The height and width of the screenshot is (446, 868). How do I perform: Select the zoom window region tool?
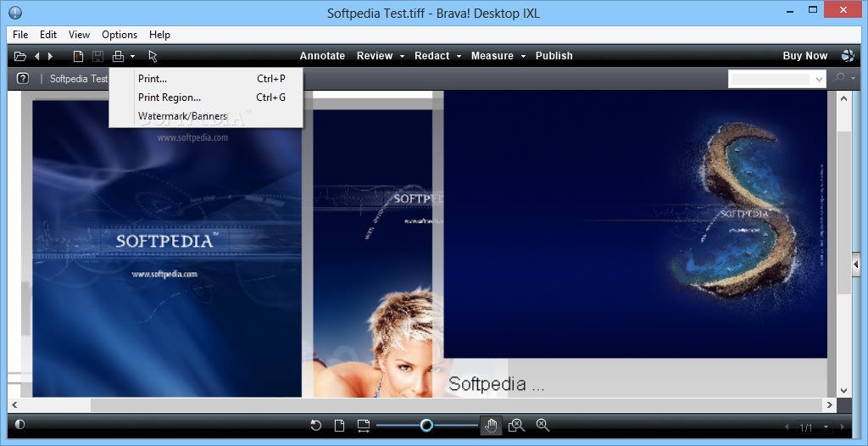point(516,426)
